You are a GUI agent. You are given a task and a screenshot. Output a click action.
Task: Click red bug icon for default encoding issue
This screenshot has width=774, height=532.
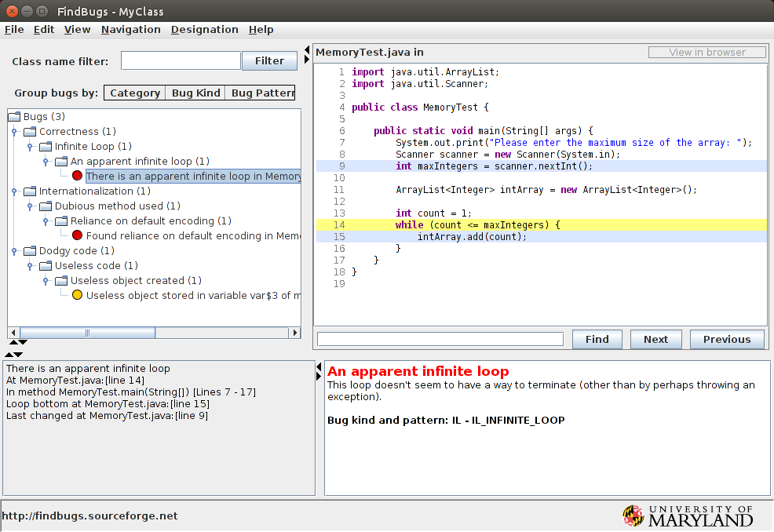tap(77, 235)
